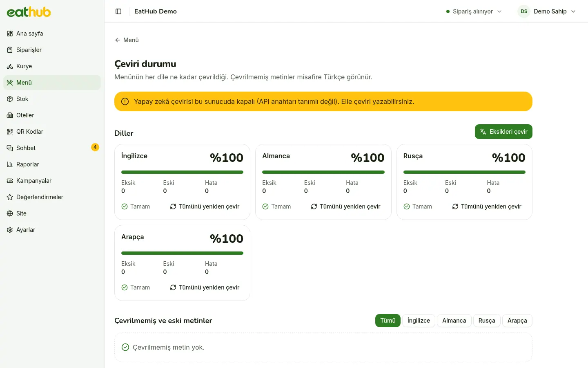Retranslate all for Rusça card
Screen dimensions: 588x368
point(487,206)
